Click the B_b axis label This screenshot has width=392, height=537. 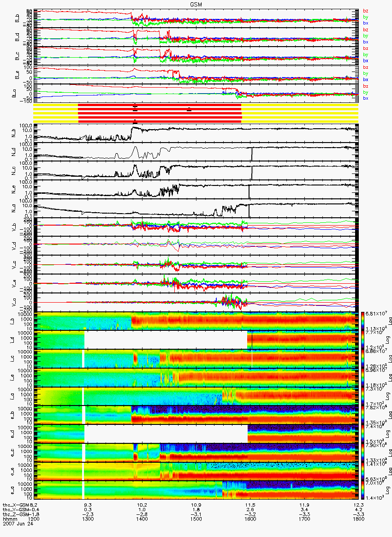(17, 19)
